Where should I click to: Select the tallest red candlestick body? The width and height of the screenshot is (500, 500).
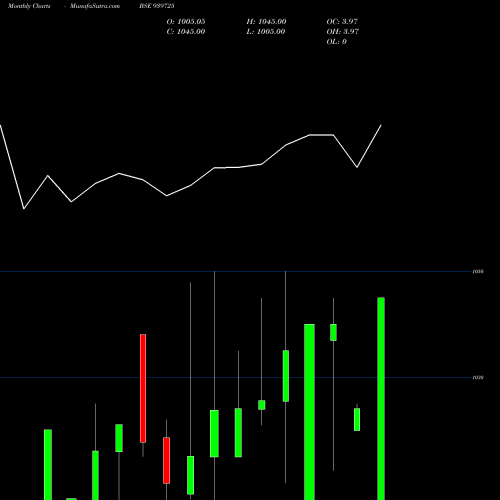tap(143, 388)
